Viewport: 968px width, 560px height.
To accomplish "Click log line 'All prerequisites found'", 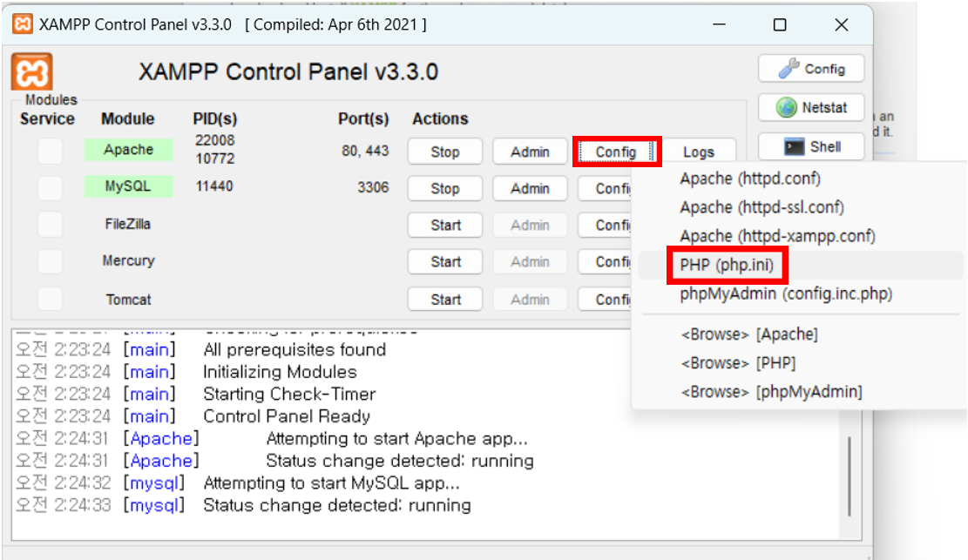I will point(294,349).
